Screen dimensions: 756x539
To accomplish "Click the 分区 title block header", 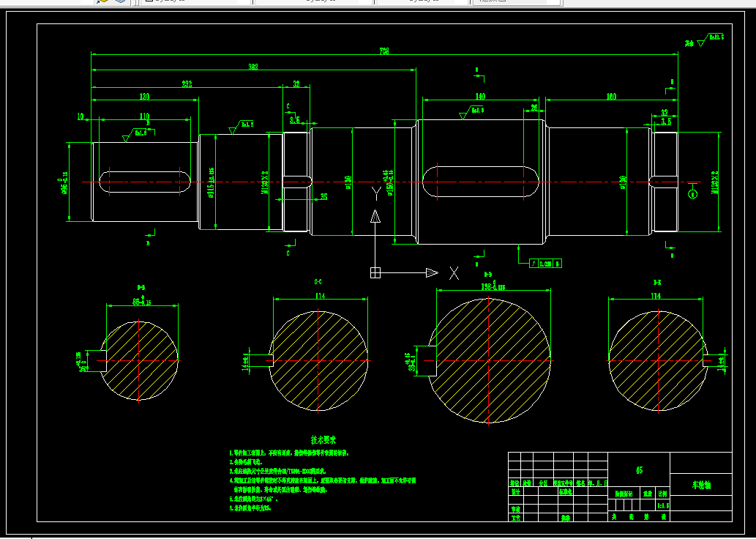I will click(543, 483).
